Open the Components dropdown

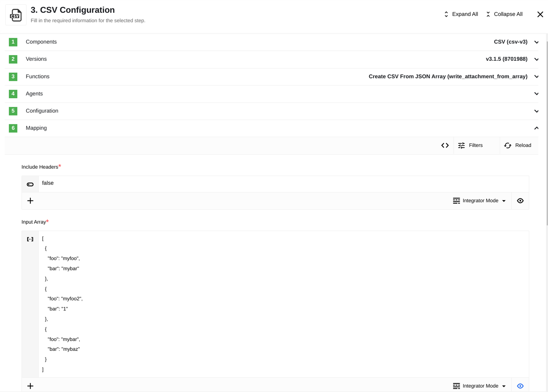[x=536, y=42]
